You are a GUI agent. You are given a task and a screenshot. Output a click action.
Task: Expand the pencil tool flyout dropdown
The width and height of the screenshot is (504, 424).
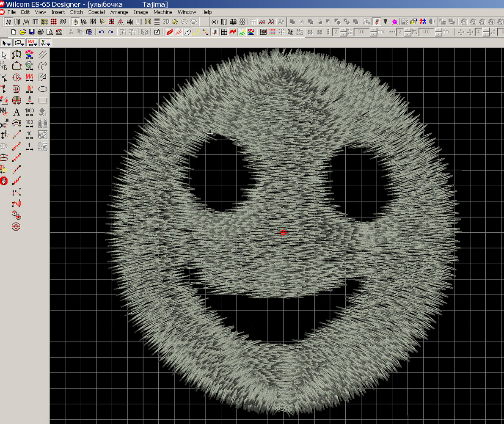coord(46,43)
